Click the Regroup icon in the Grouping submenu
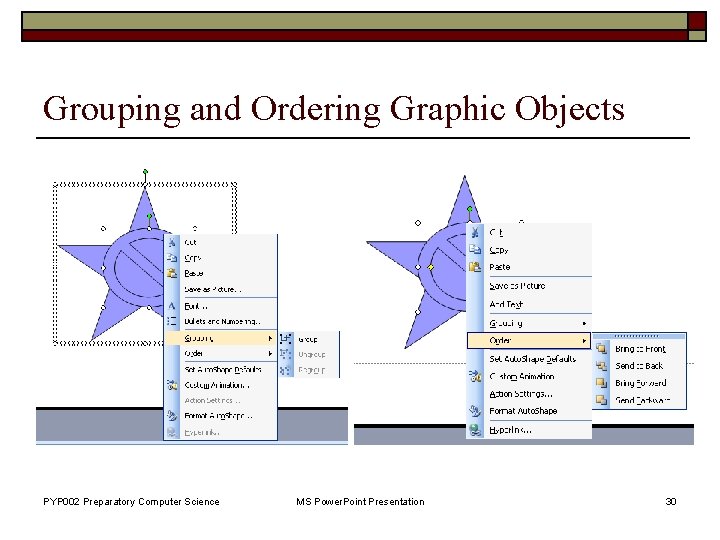 tap(286, 370)
